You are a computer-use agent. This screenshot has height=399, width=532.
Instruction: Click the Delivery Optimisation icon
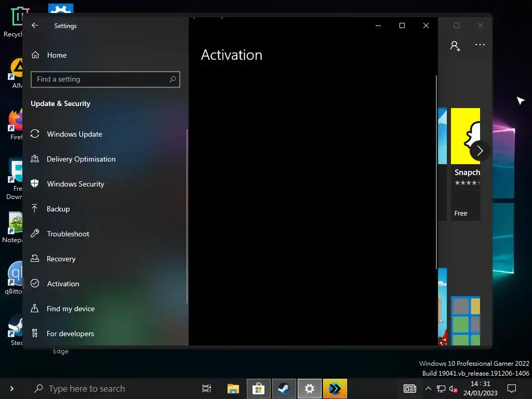point(35,158)
